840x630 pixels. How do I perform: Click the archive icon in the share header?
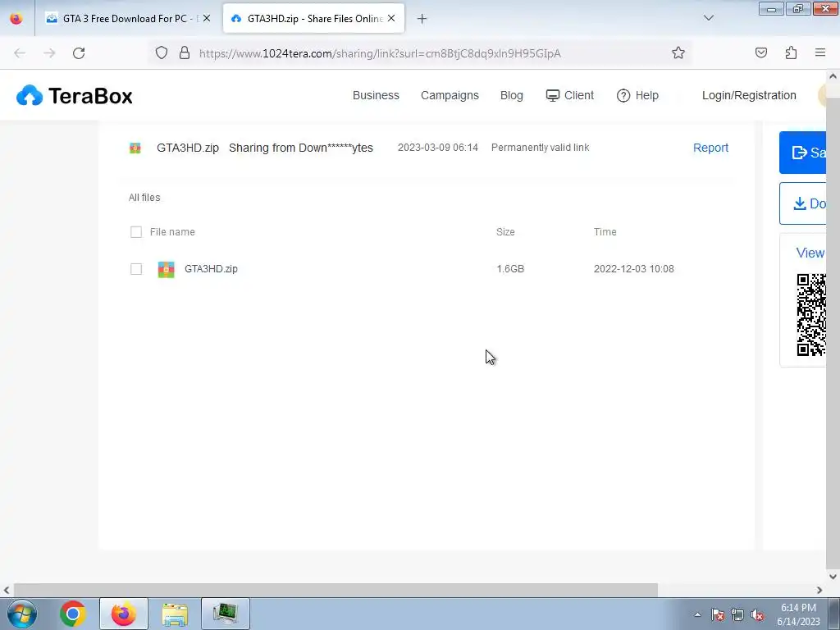(x=135, y=148)
